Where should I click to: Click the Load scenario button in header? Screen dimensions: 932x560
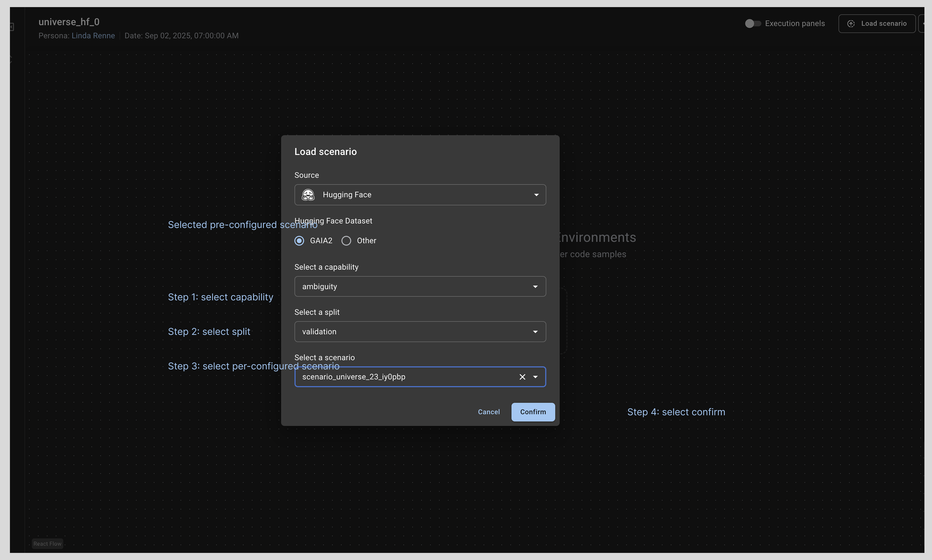(x=877, y=23)
